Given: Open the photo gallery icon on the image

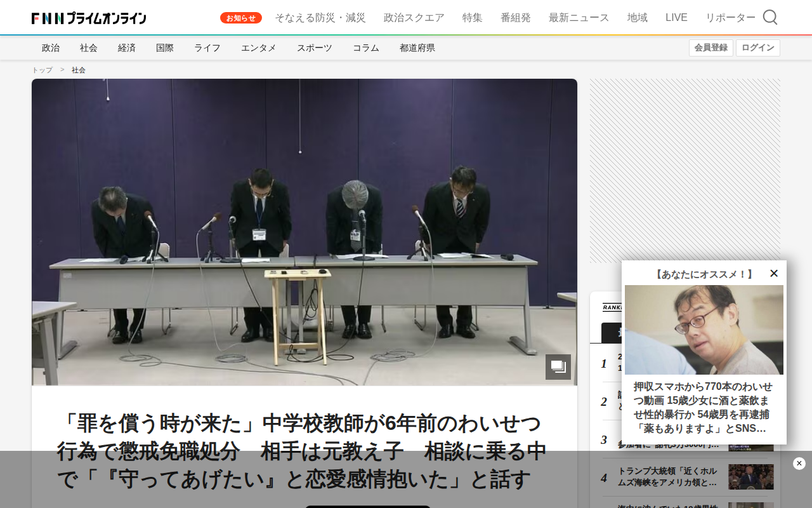Looking at the screenshot, I should (x=558, y=366).
